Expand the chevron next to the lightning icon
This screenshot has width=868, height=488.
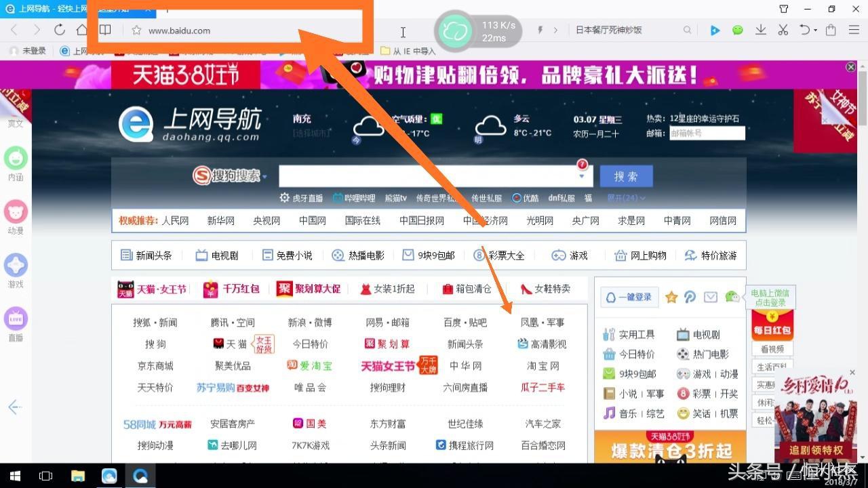[556, 30]
